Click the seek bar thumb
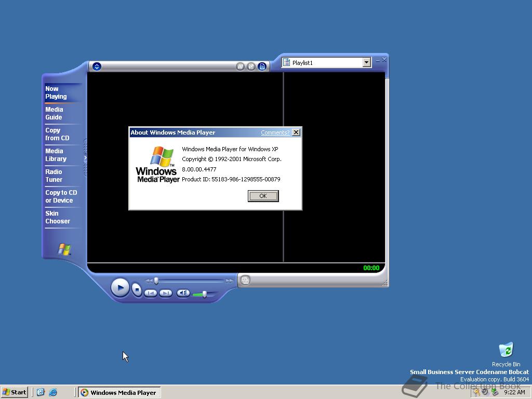Image resolution: width=532 pixels, height=399 pixels. coord(156,281)
